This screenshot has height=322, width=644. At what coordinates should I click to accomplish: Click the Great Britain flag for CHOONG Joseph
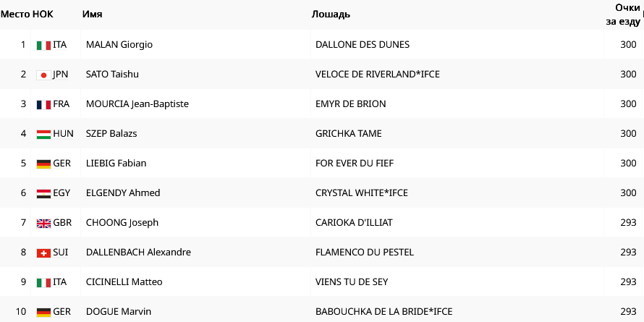[x=43, y=223]
